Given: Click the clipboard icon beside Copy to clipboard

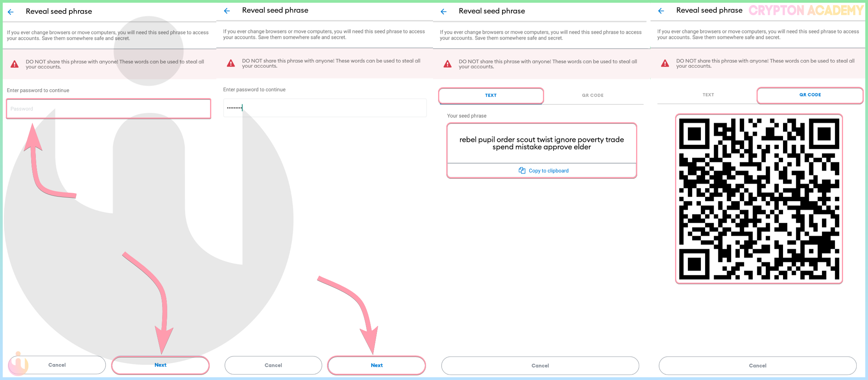Looking at the screenshot, I should [x=522, y=171].
